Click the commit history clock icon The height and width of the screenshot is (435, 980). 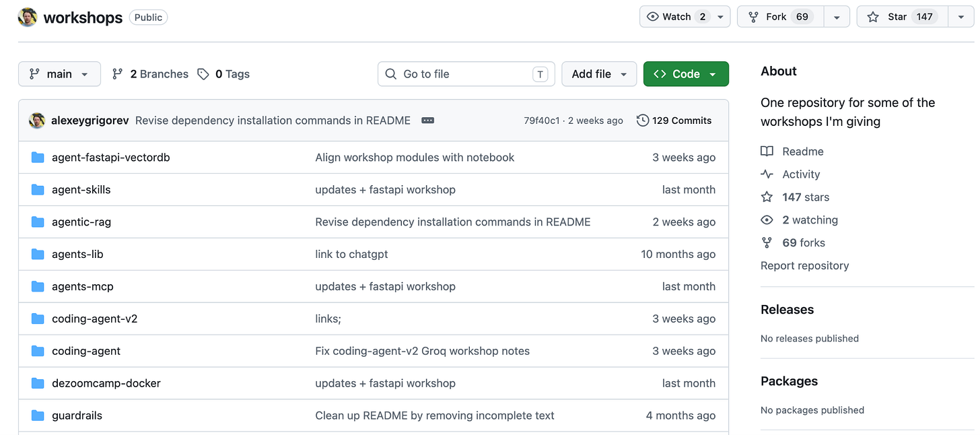click(x=643, y=121)
